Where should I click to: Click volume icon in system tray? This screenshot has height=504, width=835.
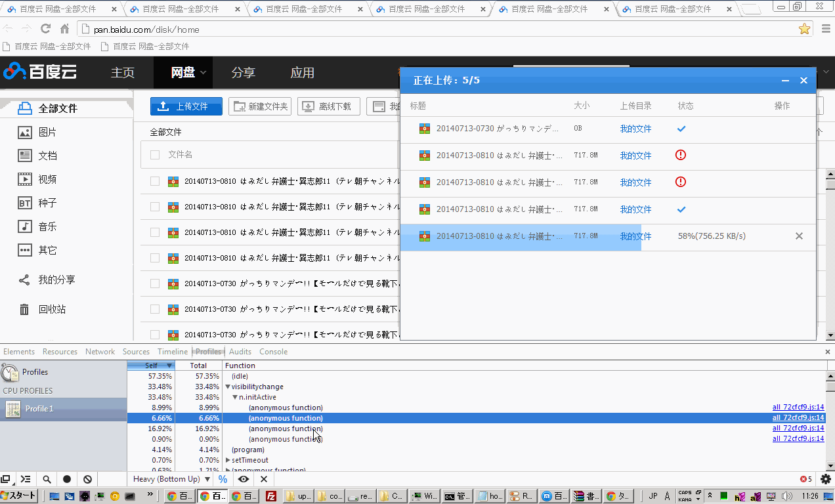click(786, 496)
